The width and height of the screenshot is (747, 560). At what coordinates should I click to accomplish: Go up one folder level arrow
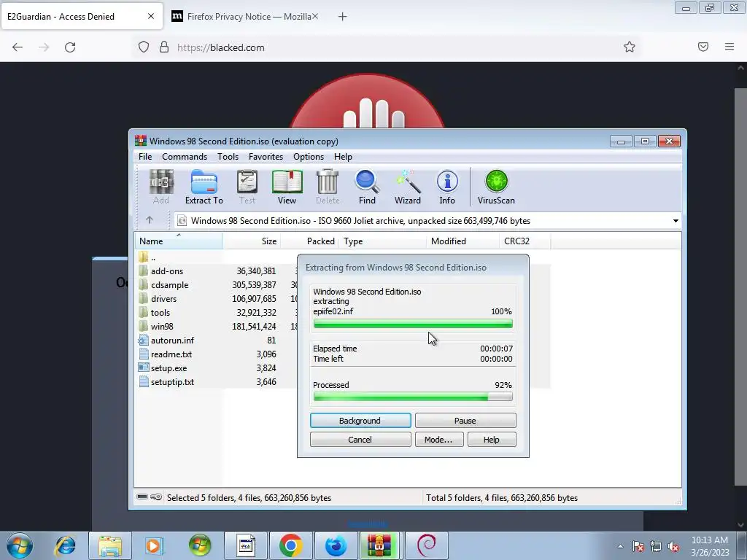coord(149,220)
